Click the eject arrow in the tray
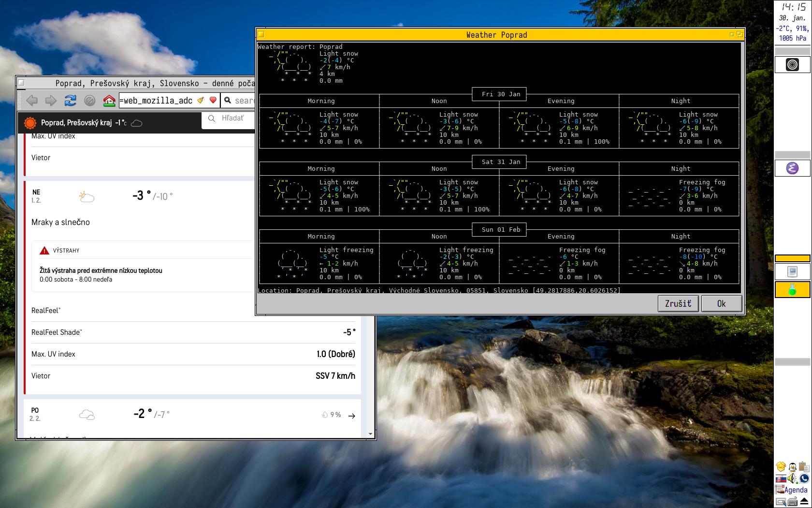The width and height of the screenshot is (812, 508). pos(804,501)
